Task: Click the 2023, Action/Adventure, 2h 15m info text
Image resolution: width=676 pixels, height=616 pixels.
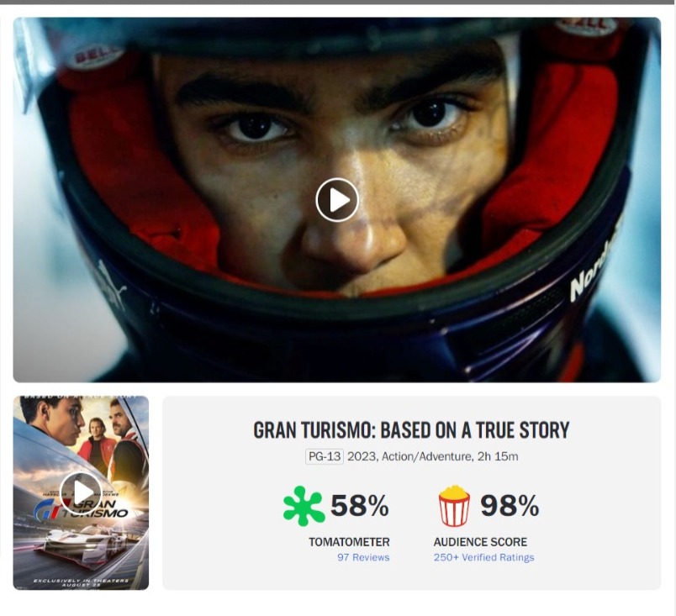Action: [433, 456]
